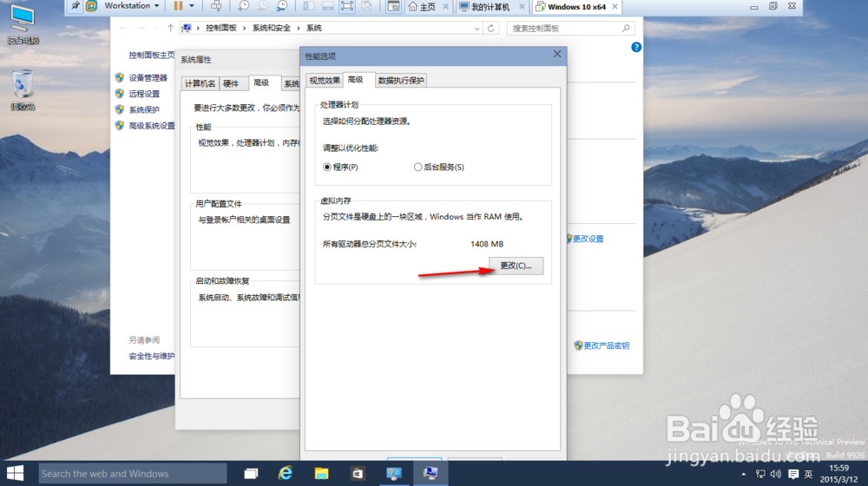Select the 后台服务(S) radio option
The height and width of the screenshot is (486, 868).
(x=439, y=167)
